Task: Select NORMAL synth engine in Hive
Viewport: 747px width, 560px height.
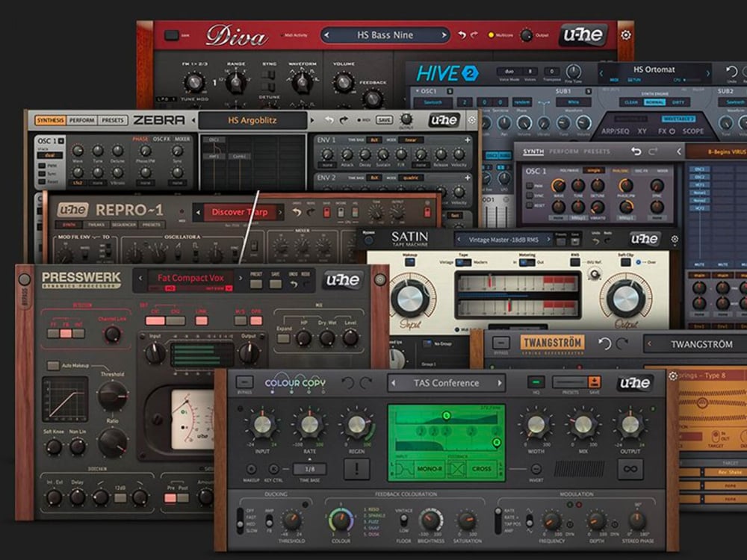Action: [654, 102]
